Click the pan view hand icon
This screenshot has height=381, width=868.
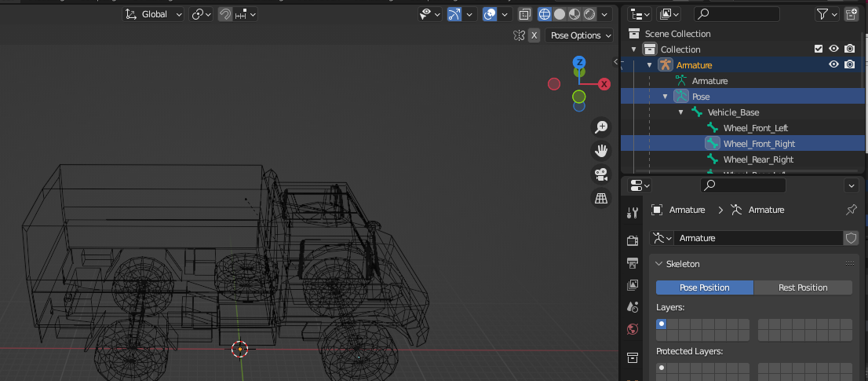(x=601, y=151)
